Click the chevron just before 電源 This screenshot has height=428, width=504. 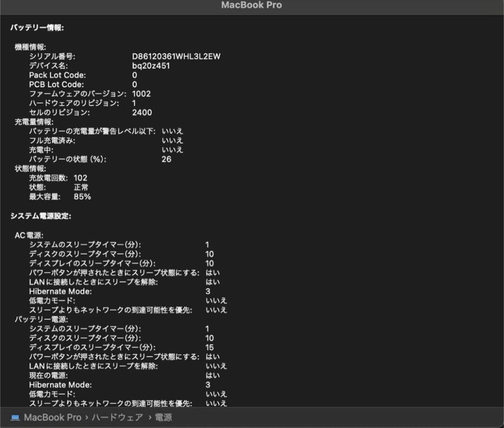point(150,418)
